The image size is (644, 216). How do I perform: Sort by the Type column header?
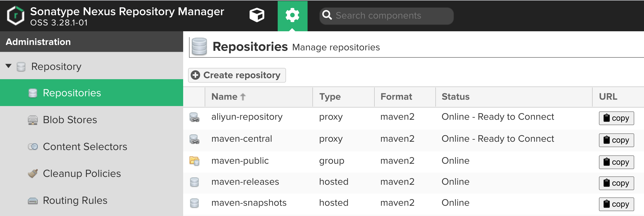pyautogui.click(x=343, y=97)
